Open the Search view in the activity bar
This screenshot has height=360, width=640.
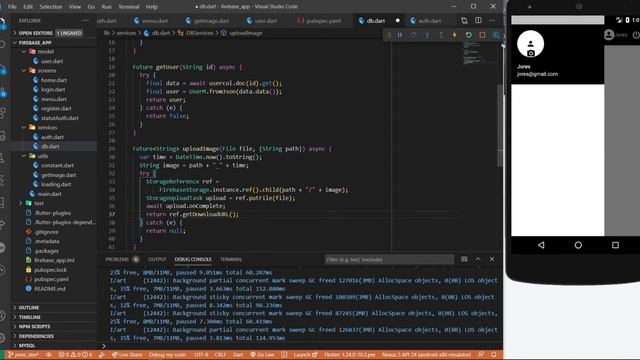2,44
